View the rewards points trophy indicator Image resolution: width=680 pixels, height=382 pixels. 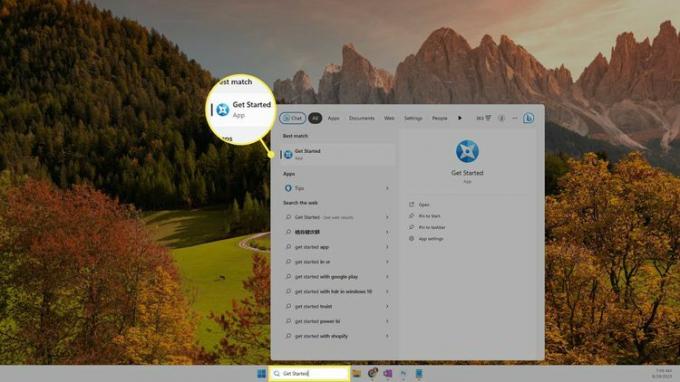[484, 118]
